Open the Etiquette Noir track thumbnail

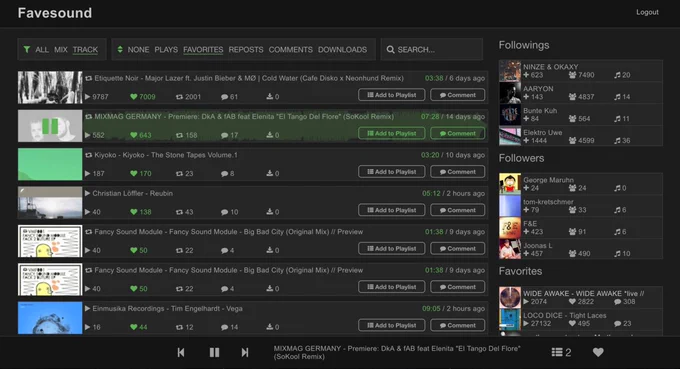50,88
